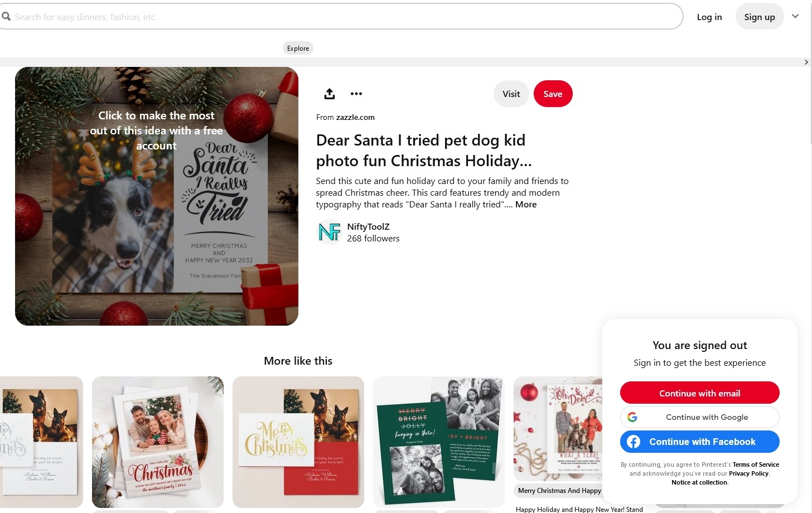Click the share upload icon
The image size is (812, 513).
(x=330, y=94)
